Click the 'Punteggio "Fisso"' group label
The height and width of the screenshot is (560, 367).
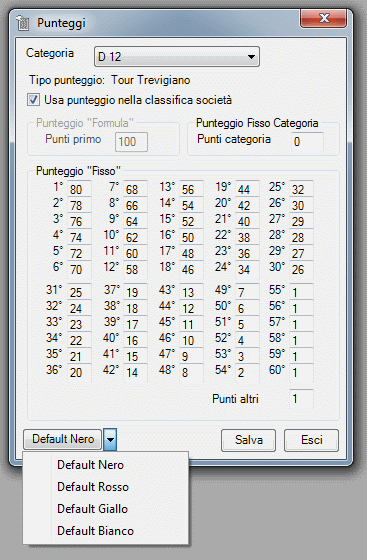(x=79, y=171)
